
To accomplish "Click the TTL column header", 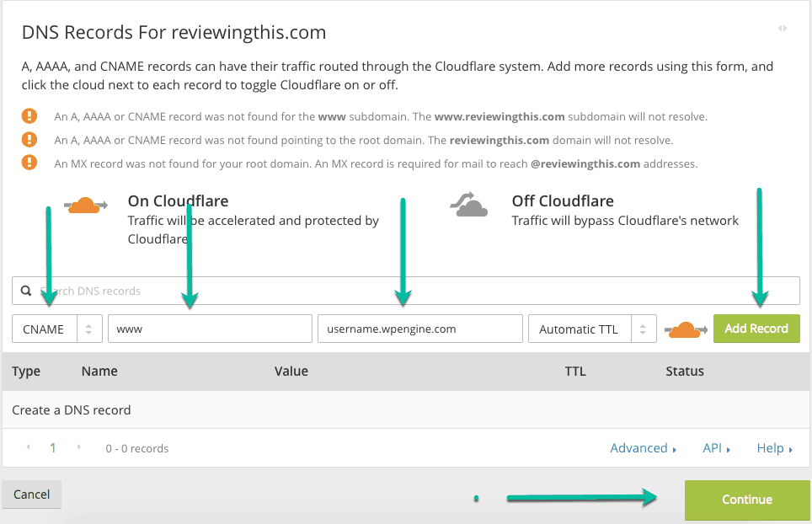I will (575, 372).
